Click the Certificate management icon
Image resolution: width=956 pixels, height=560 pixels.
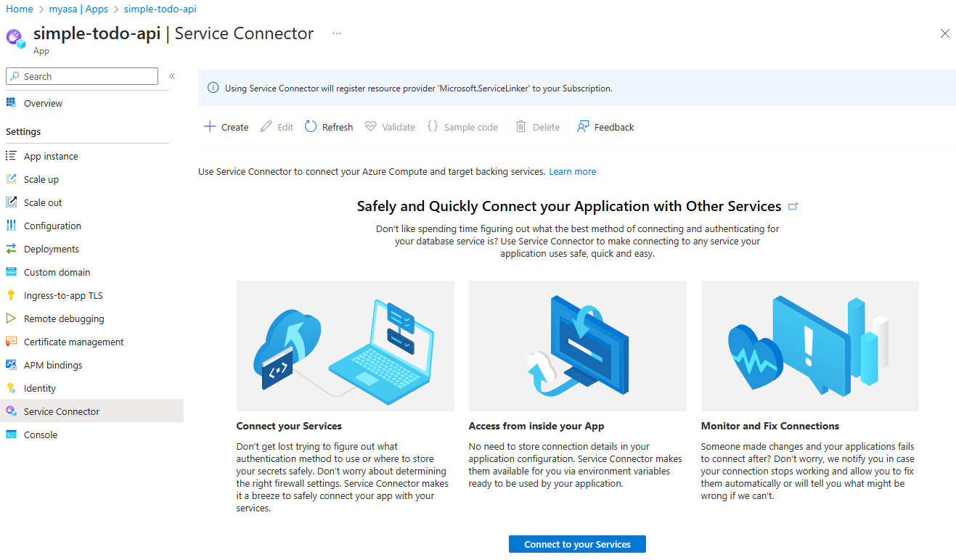[x=11, y=342]
